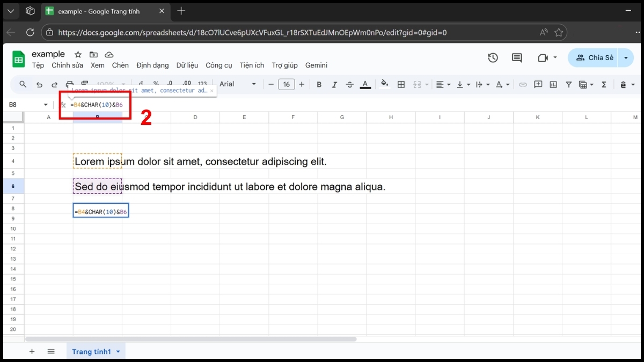
Task: Dismiss the formula tooltip with its close X
Action: [212, 91]
